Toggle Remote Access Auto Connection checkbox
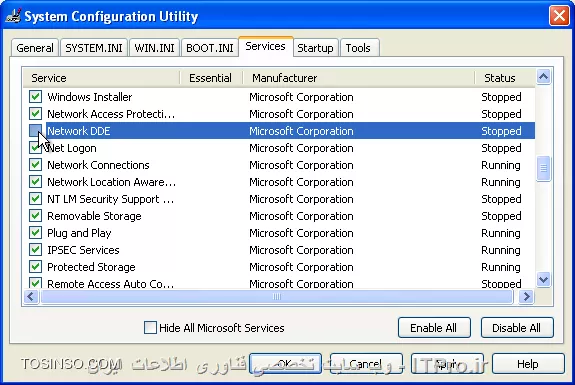Screen dimensions: 575x385 (x=36, y=283)
